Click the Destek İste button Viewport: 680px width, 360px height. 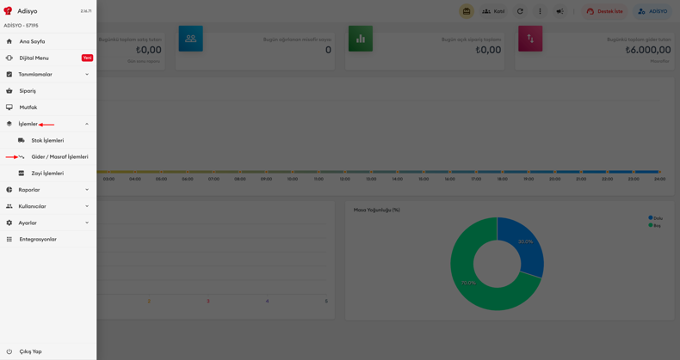[605, 11]
